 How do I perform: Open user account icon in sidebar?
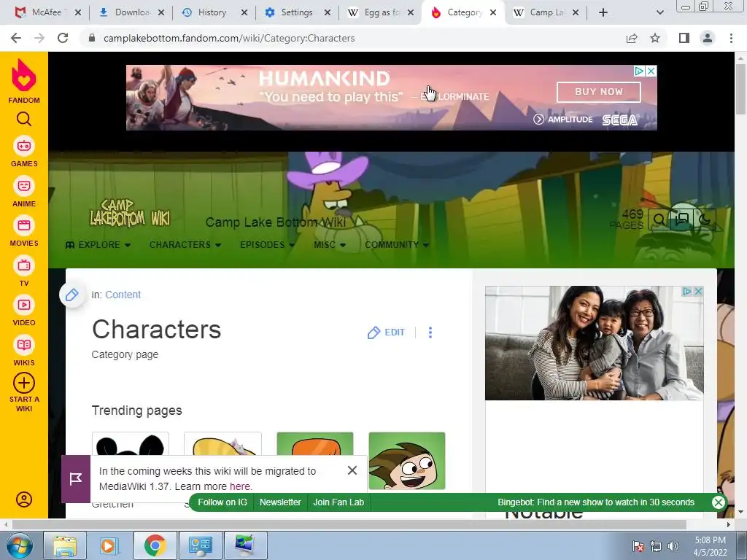tap(24, 499)
